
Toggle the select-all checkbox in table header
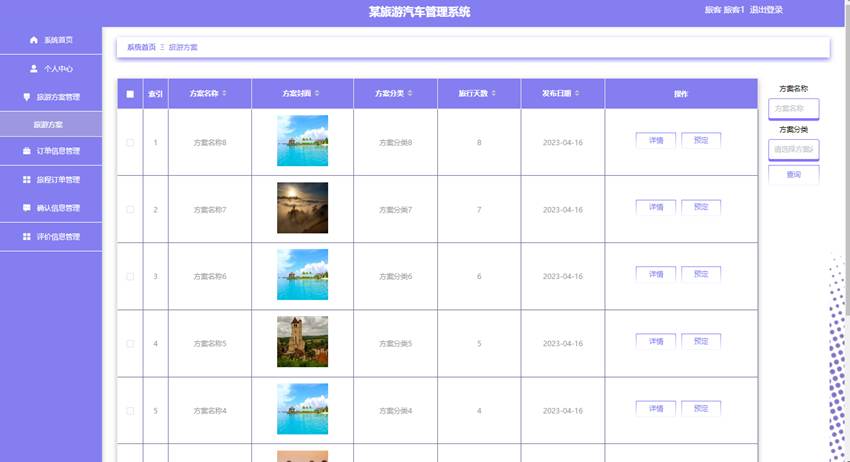coord(130,94)
